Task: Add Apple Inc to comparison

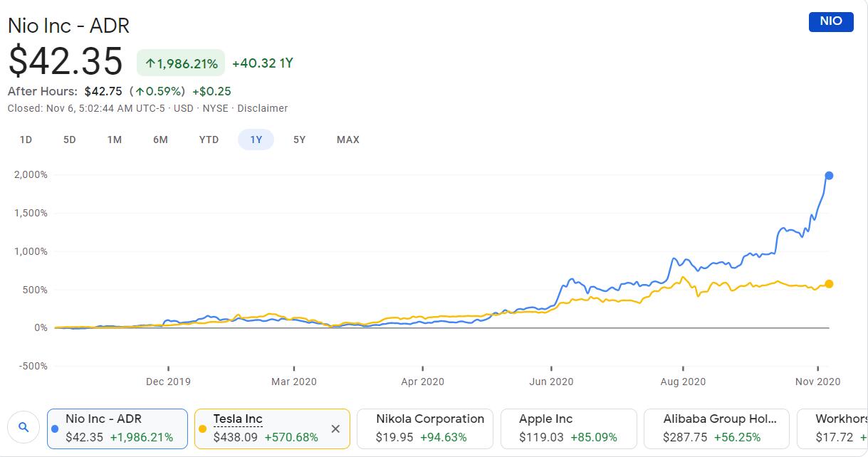Action: [568, 429]
